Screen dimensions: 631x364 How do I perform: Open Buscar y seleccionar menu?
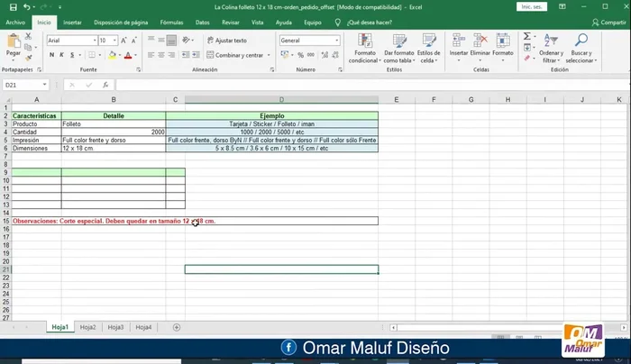coord(581,49)
